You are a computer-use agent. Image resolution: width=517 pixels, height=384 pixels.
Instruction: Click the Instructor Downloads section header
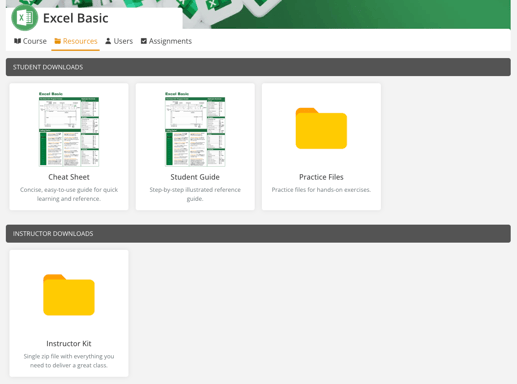point(258,234)
